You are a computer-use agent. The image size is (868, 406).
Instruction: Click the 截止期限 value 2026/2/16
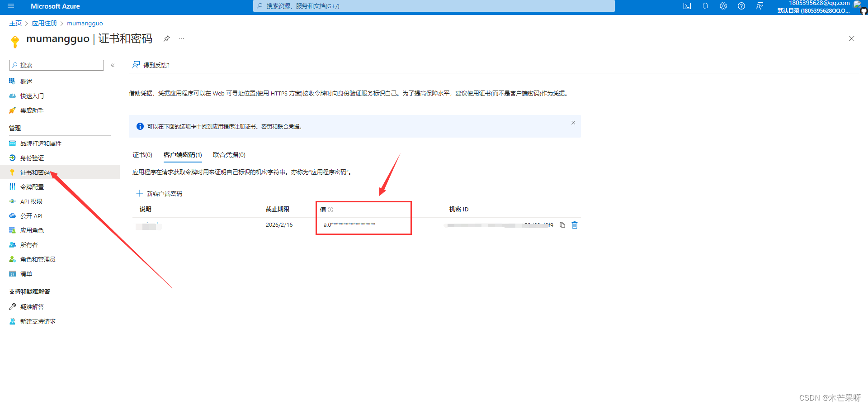[x=279, y=225]
